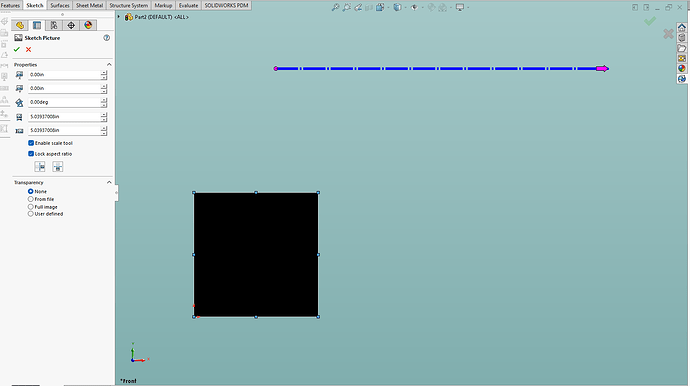Step the angle value spinner
Viewport: 690px width, 386px height.
click(104, 102)
